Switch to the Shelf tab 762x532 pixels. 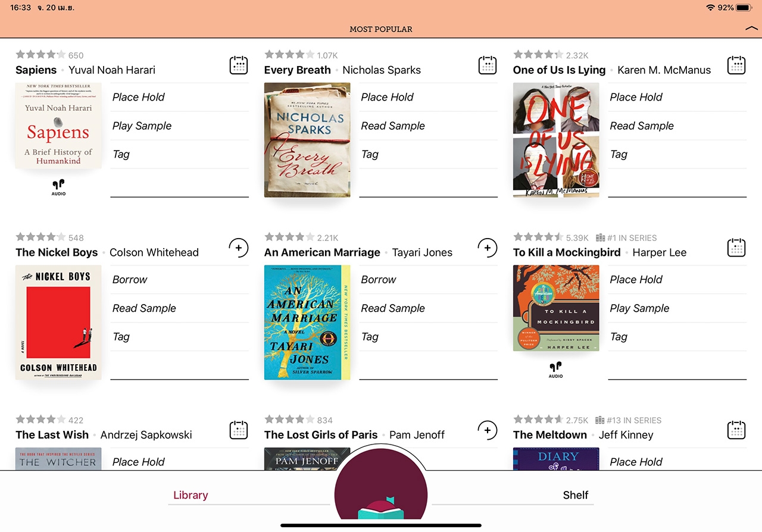[x=575, y=495]
